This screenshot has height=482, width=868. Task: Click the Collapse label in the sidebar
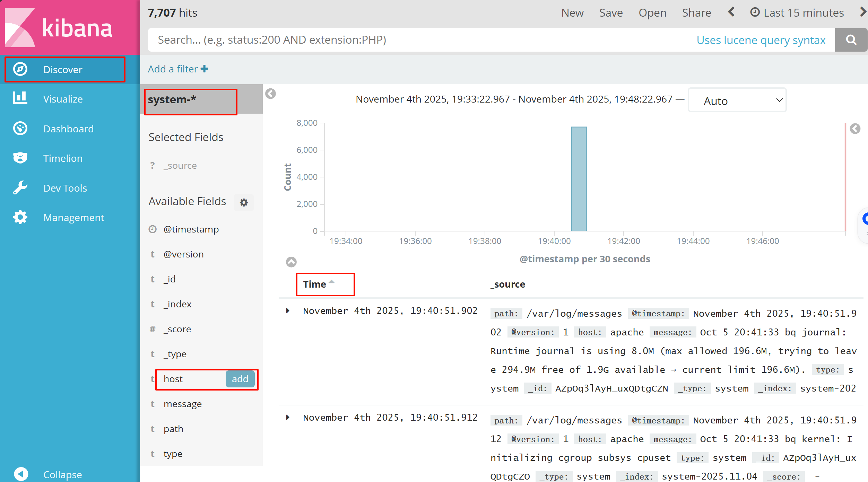point(62,474)
